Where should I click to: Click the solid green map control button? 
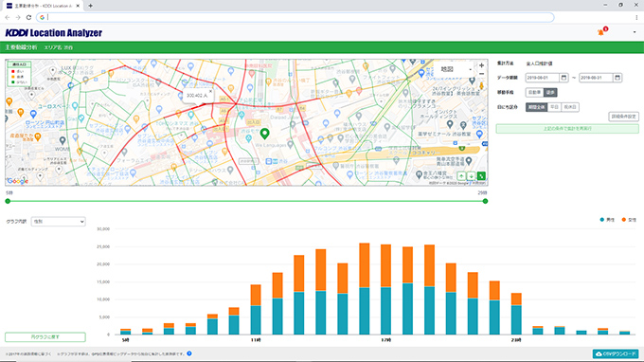pyautogui.click(x=481, y=176)
